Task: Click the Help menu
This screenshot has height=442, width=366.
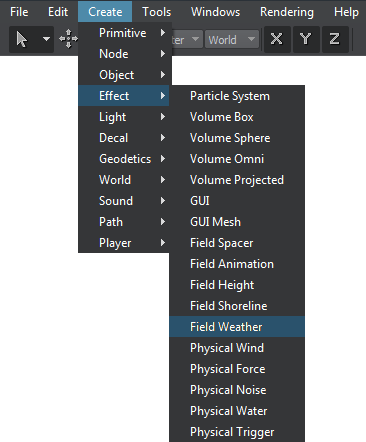Action: pyautogui.click(x=346, y=12)
